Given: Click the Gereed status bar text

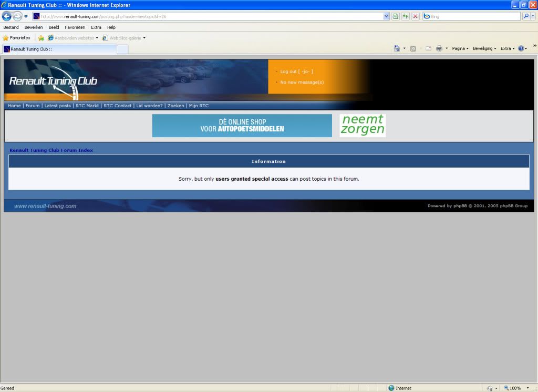Looking at the screenshot, I should [x=7, y=388].
